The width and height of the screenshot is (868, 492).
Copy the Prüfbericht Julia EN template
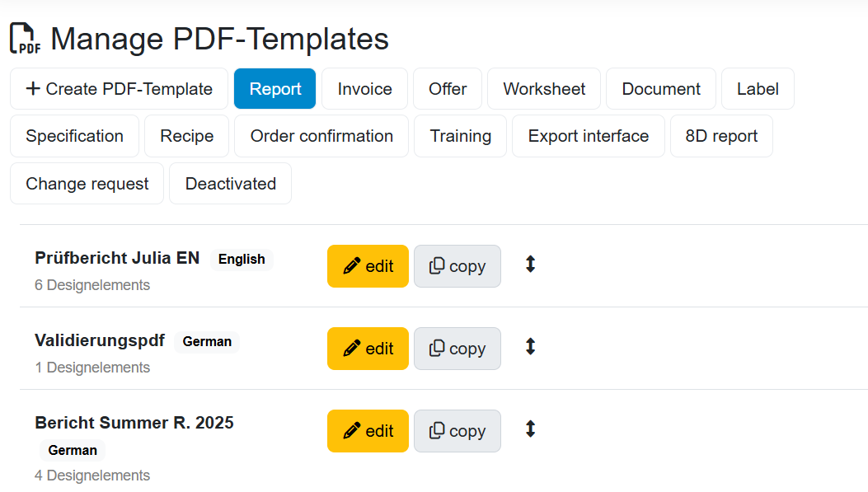457,266
